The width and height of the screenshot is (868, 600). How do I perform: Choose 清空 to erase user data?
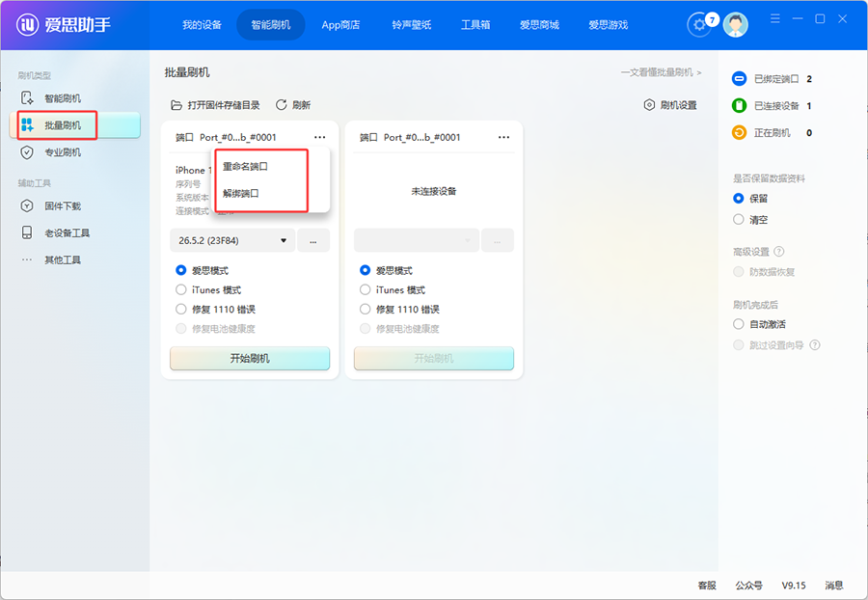(739, 220)
